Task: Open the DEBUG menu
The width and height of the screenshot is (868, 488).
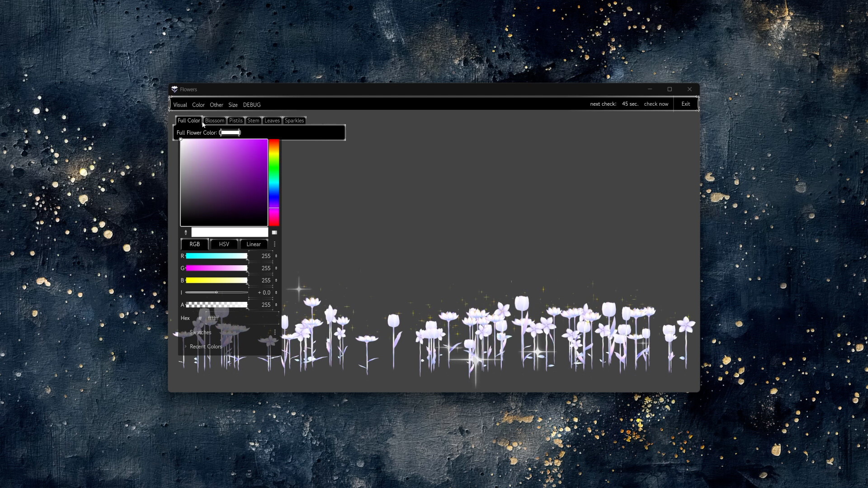Action: 252,104
